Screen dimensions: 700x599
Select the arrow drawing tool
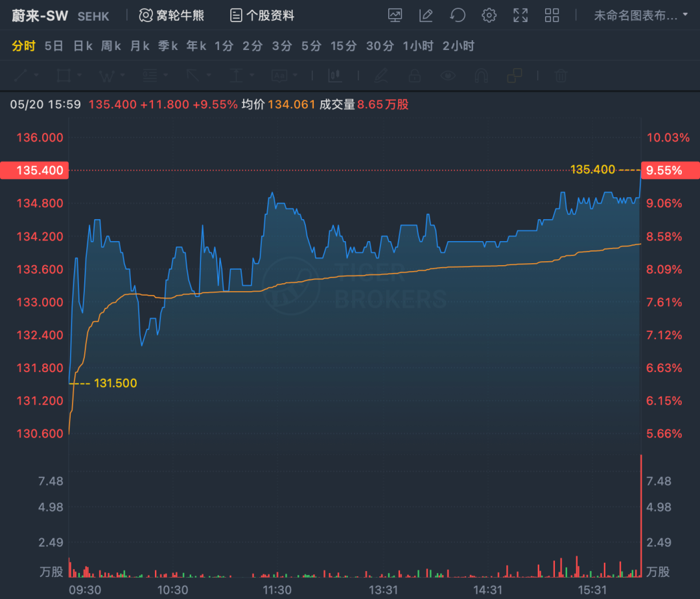click(x=193, y=75)
